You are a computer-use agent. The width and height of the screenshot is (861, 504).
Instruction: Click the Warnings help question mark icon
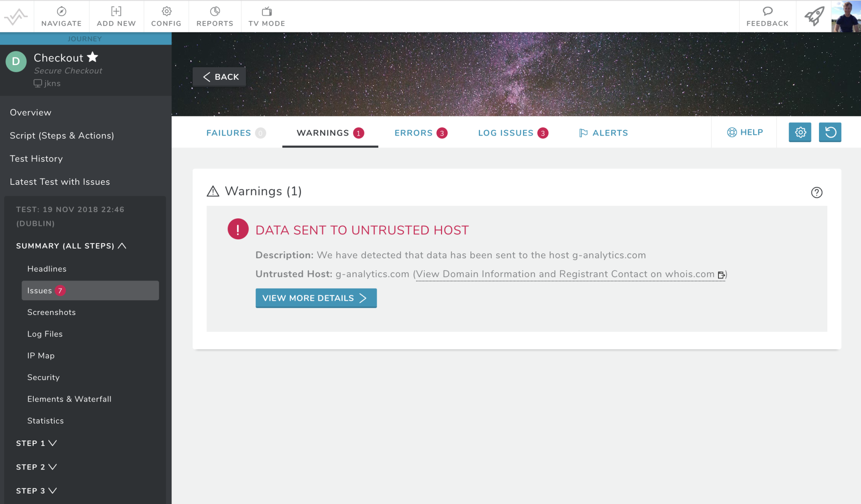click(x=817, y=192)
